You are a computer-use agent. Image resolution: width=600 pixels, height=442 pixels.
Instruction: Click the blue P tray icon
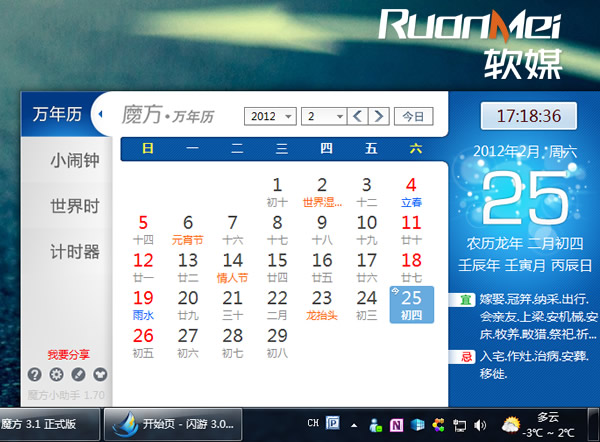pyautogui.click(x=333, y=423)
